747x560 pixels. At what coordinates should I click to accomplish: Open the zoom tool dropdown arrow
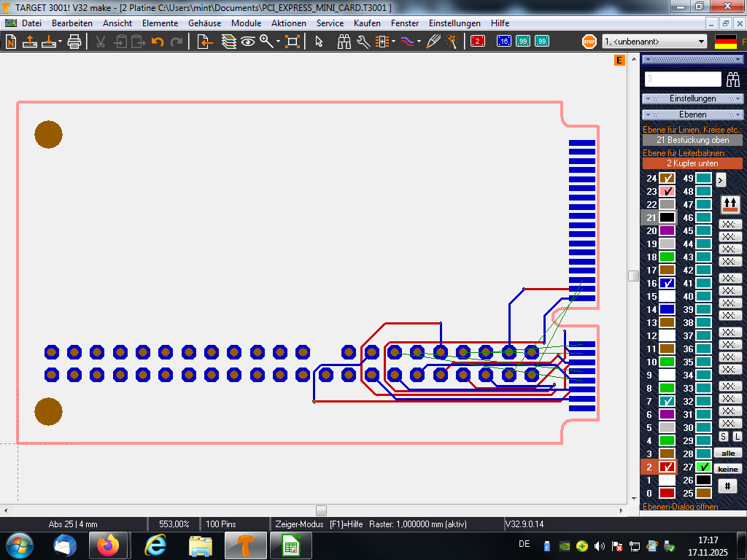(278, 42)
